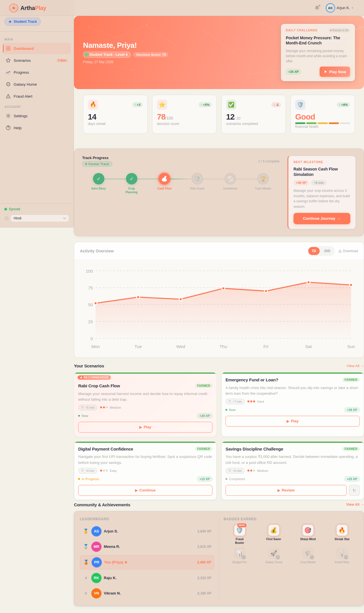Review the Savings Discipline Challenge scenario
The image size is (364, 613).
click(286, 490)
